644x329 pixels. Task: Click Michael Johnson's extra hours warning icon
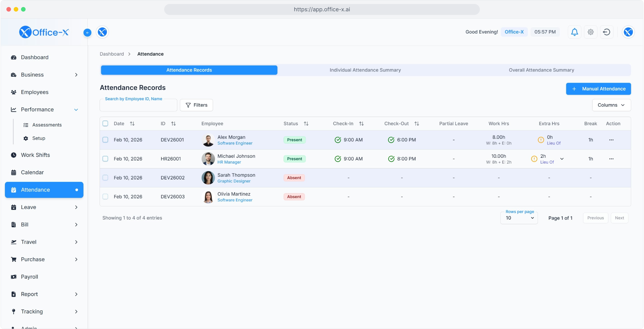coord(534,159)
